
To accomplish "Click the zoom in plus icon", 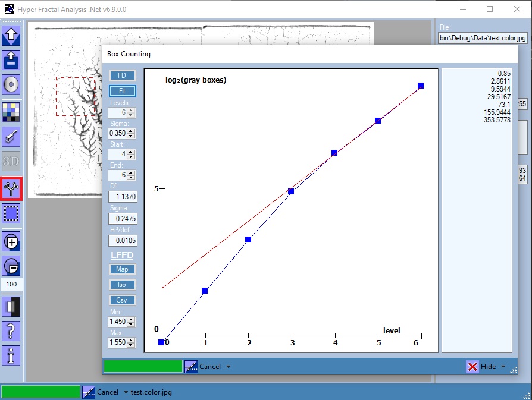I will pyautogui.click(x=11, y=241).
